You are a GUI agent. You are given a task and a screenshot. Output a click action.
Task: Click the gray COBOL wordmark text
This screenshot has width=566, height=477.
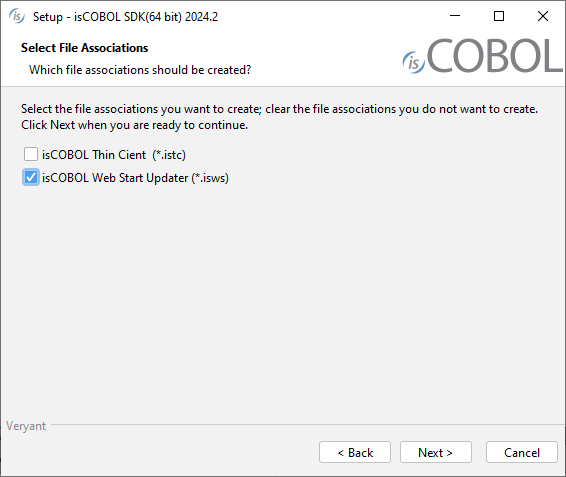click(x=495, y=55)
